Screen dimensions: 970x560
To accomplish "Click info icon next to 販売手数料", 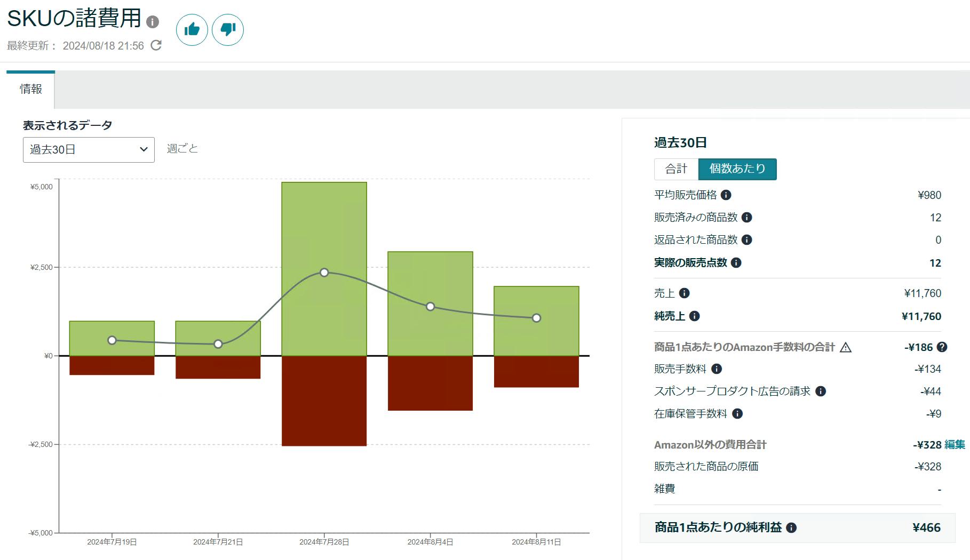I will click(717, 369).
